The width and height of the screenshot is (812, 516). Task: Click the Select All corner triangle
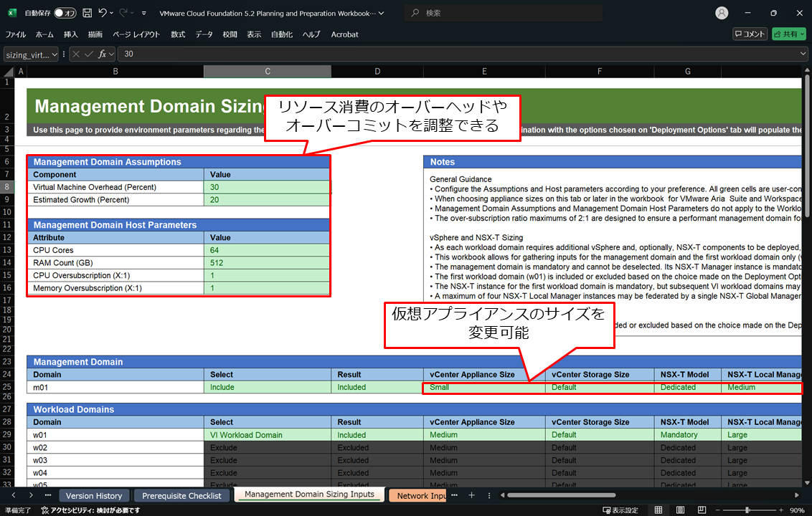coord(9,72)
